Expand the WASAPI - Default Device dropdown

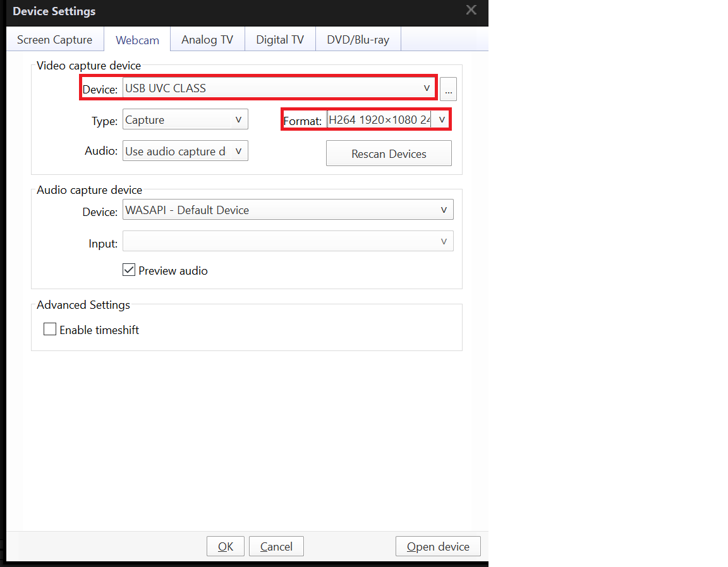point(288,210)
